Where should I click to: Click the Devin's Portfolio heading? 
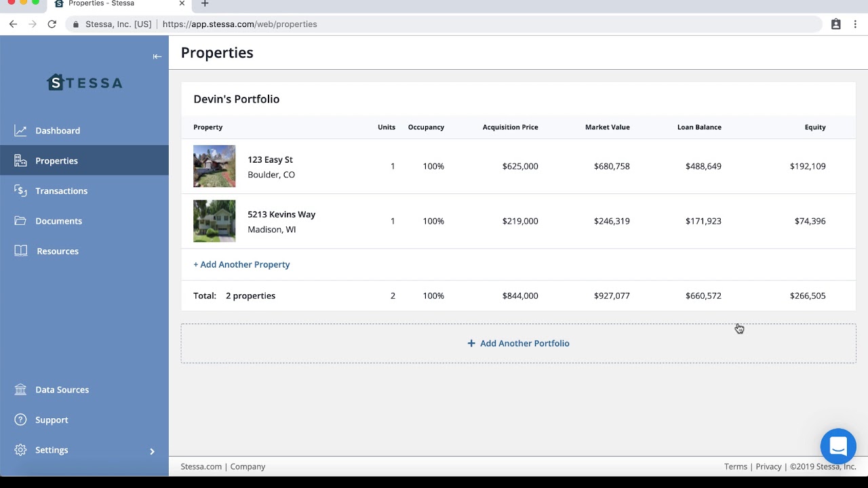(237, 99)
